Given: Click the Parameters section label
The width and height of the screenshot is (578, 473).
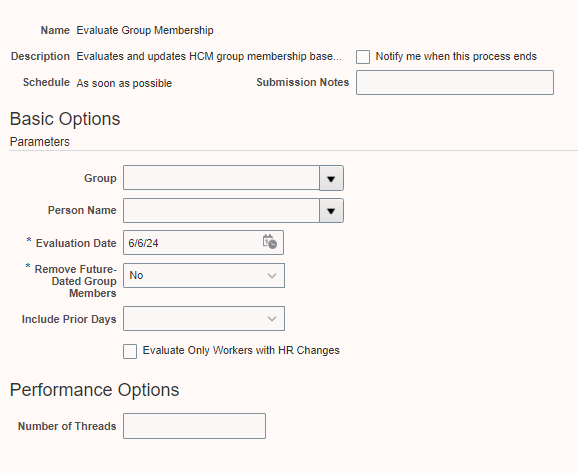Looking at the screenshot, I should [x=40, y=142].
